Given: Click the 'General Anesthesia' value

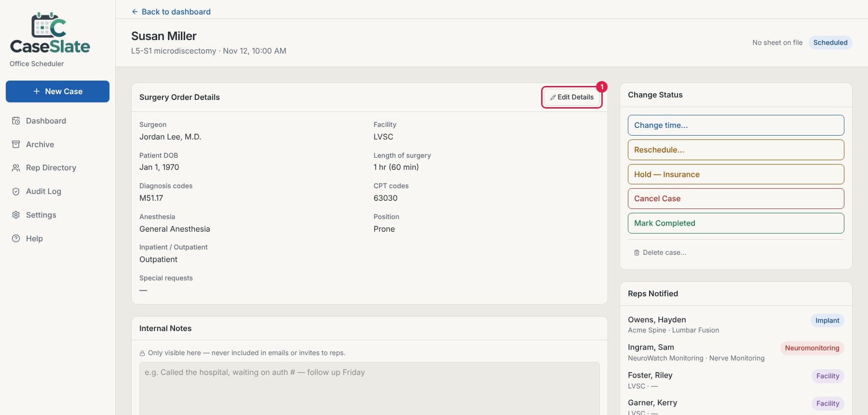Looking at the screenshot, I should [x=175, y=229].
